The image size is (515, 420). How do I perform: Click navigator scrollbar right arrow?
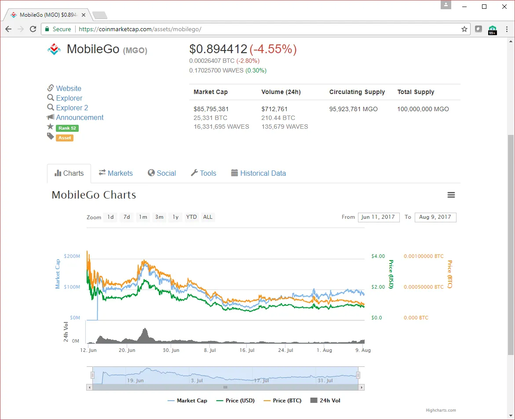tap(362, 387)
